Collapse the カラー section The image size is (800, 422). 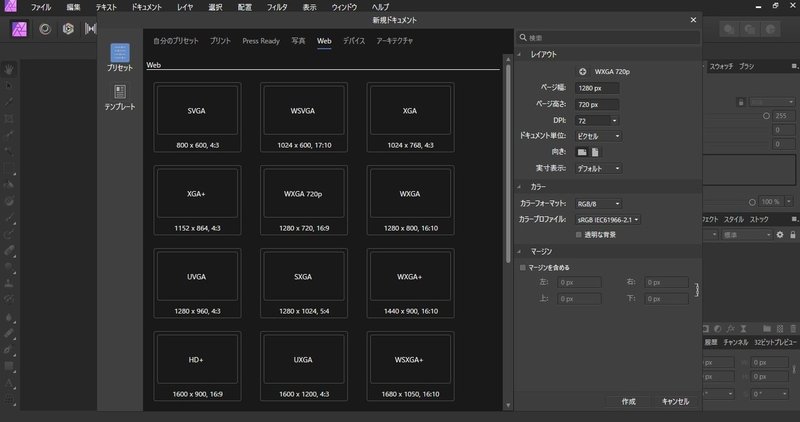(520, 187)
